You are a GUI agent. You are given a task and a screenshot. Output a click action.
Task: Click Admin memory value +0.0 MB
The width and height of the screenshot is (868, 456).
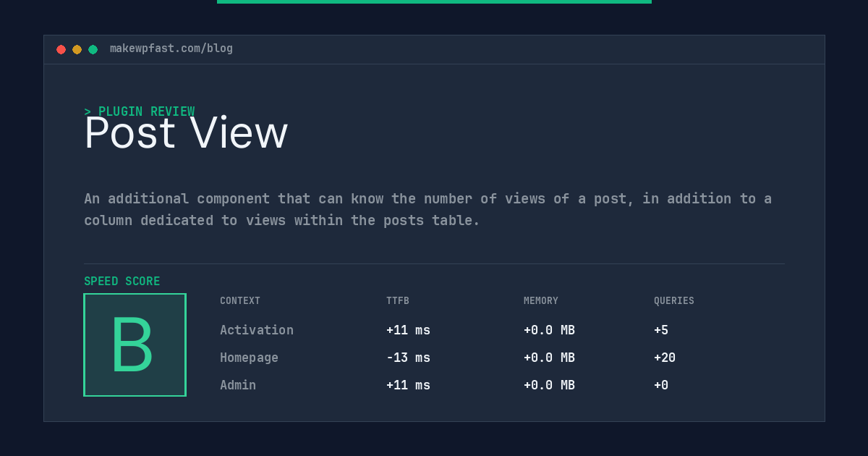tap(549, 385)
